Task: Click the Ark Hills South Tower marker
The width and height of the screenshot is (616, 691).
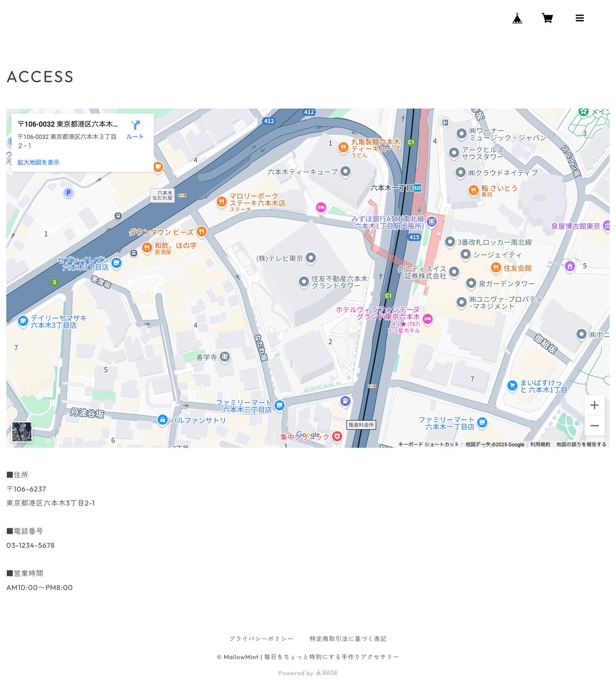Action: click(454, 152)
